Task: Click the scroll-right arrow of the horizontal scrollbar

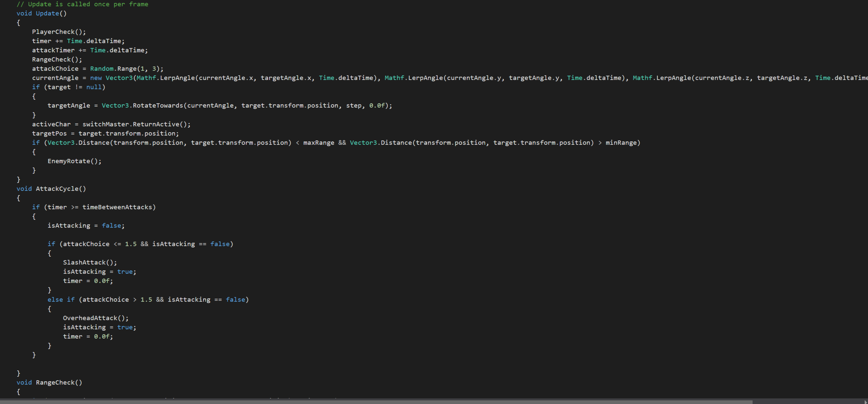Action: [865, 402]
